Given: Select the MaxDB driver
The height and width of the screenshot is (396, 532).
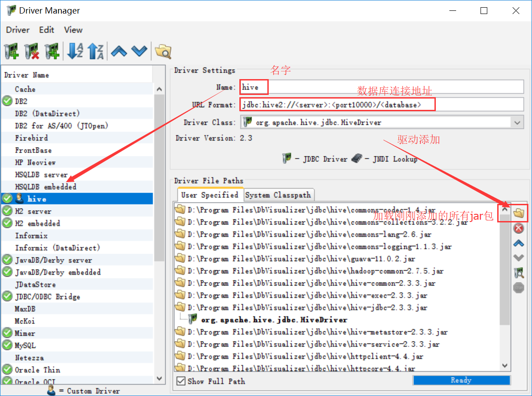Looking at the screenshot, I should pos(77,309).
